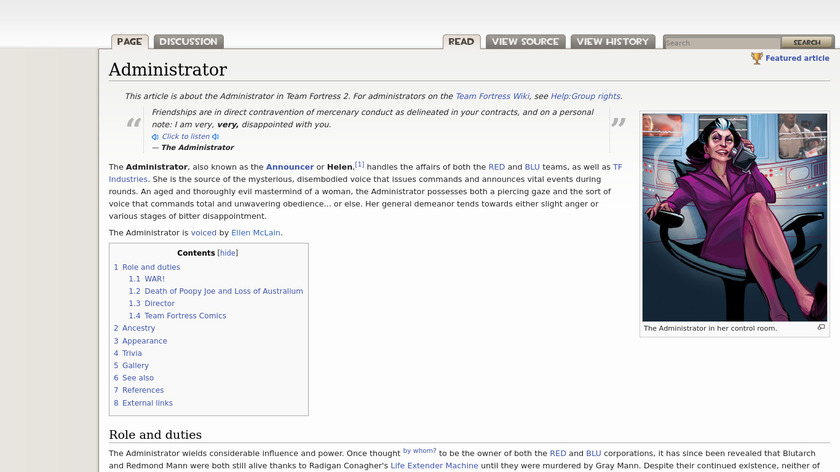
Task: Open the View Source tab
Action: point(526,41)
